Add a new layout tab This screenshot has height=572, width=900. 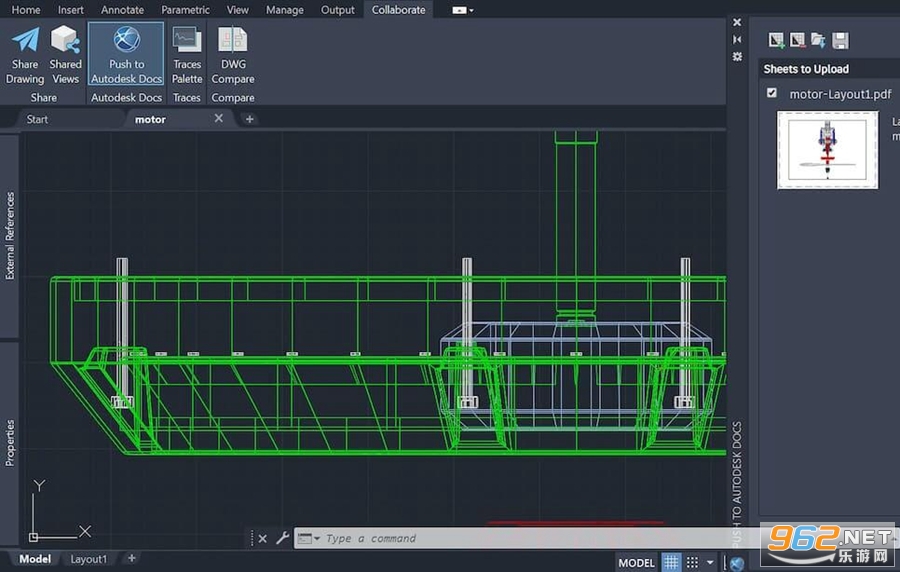(x=131, y=558)
